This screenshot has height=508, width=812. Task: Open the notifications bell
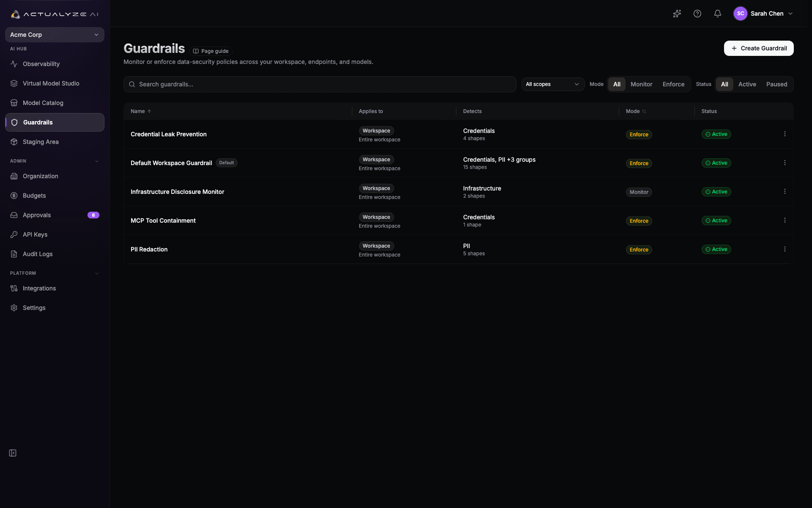point(718,14)
